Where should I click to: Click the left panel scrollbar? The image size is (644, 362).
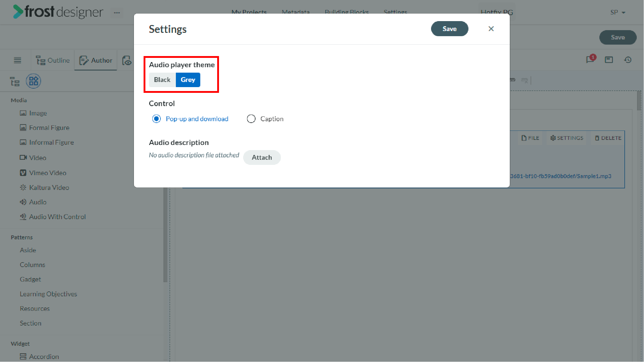[165, 235]
